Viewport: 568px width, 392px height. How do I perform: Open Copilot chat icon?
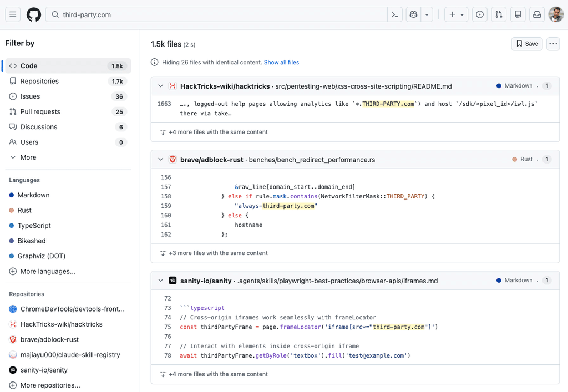[x=413, y=14]
